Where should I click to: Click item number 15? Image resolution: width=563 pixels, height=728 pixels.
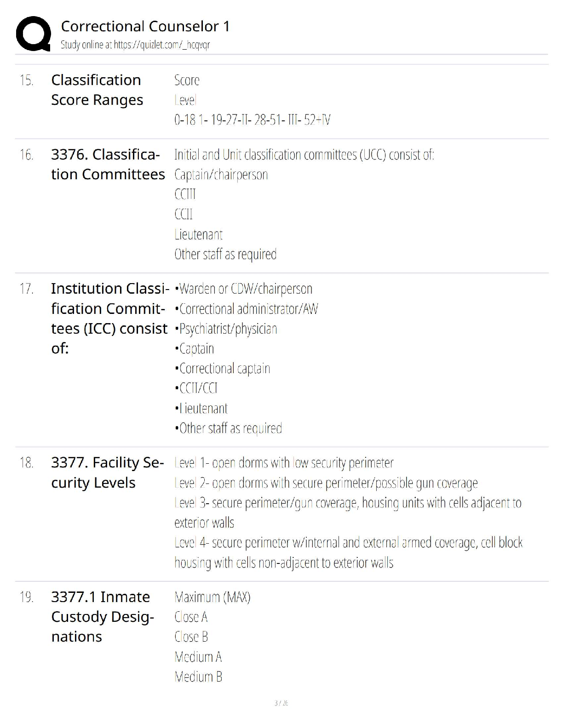[26, 80]
